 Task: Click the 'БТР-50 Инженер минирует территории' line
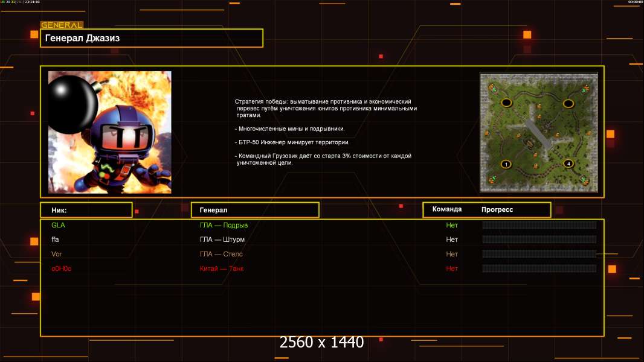pos(292,142)
